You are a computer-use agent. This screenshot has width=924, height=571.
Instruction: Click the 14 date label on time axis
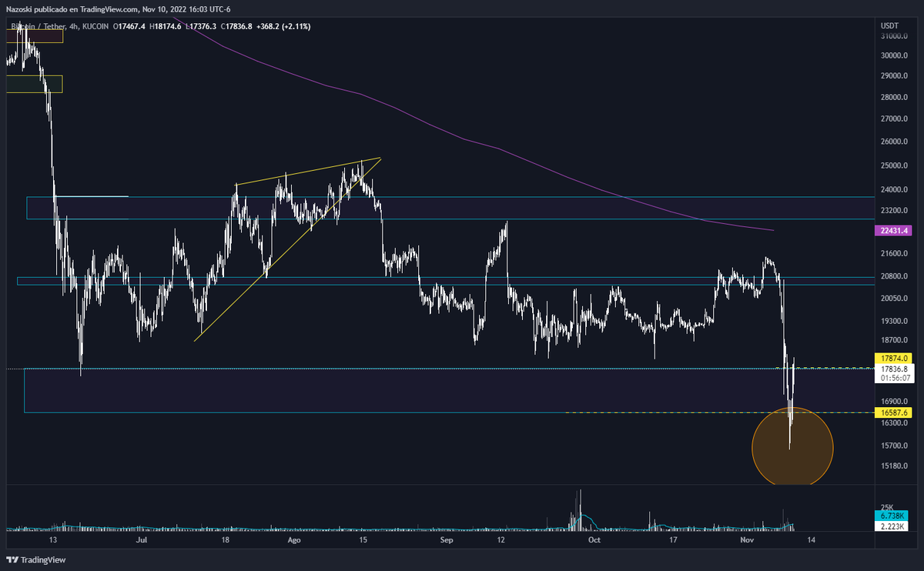pyautogui.click(x=810, y=540)
